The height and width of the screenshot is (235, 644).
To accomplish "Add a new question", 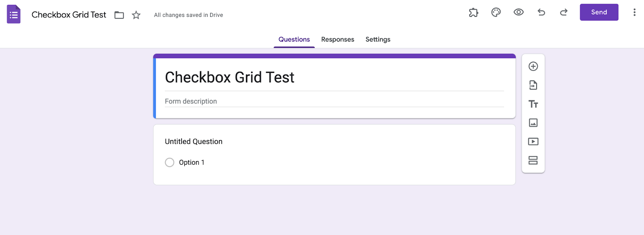I will (533, 66).
